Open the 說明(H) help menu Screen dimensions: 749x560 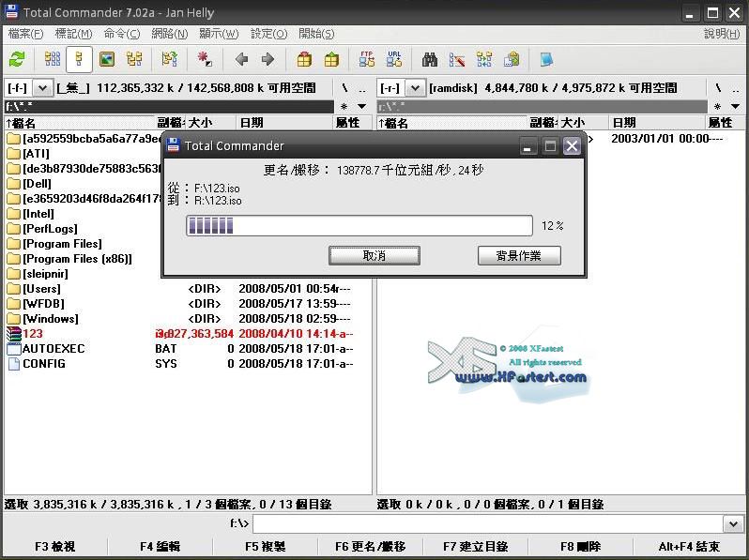click(x=722, y=34)
